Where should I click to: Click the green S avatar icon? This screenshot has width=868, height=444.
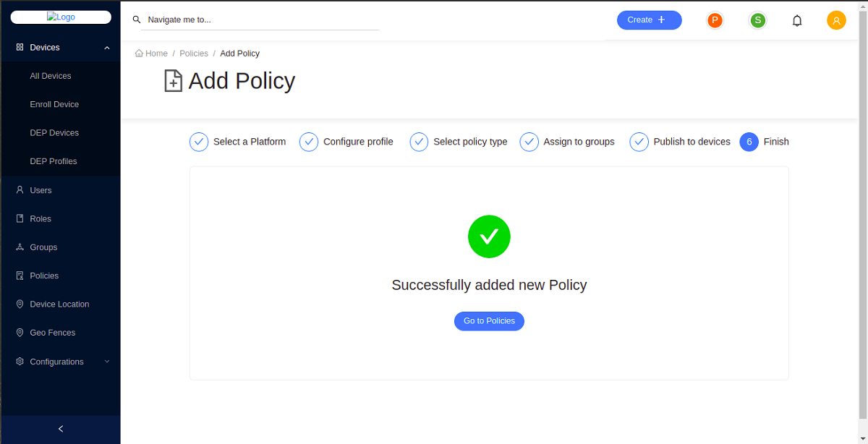click(757, 20)
